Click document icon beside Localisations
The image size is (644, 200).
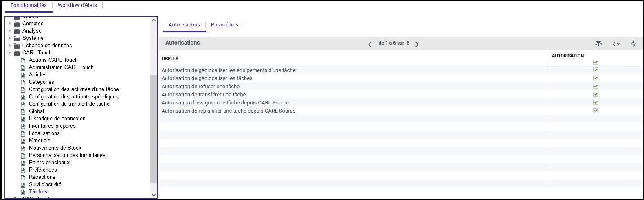tap(23, 133)
